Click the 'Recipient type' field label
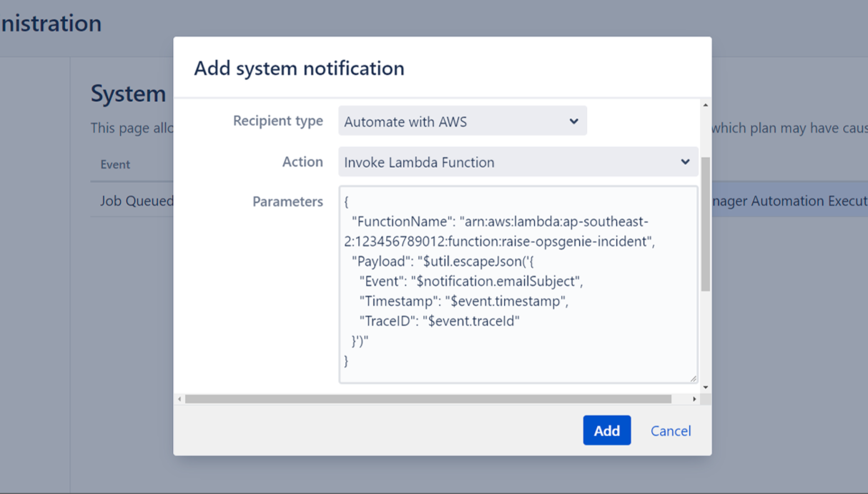 [277, 121]
